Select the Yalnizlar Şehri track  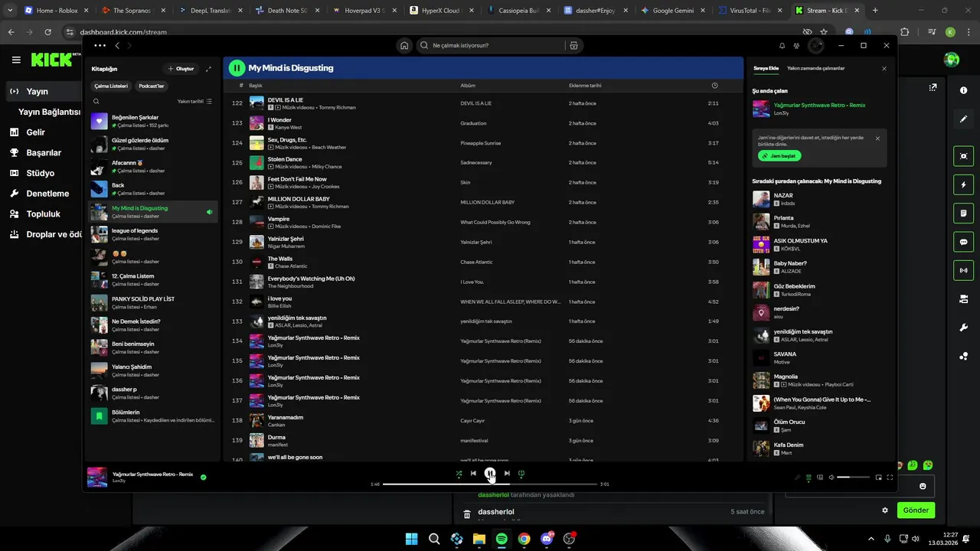482,242
